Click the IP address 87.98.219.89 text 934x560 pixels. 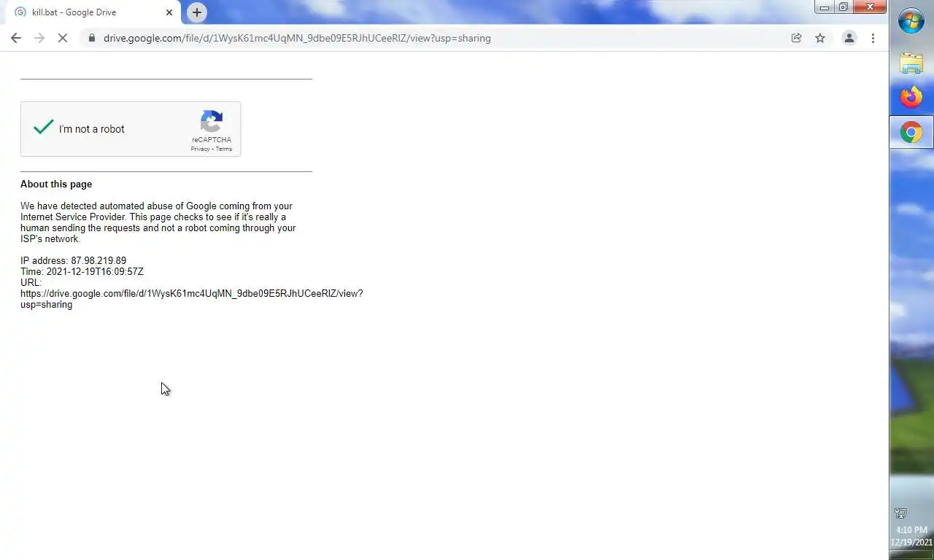coord(73,260)
